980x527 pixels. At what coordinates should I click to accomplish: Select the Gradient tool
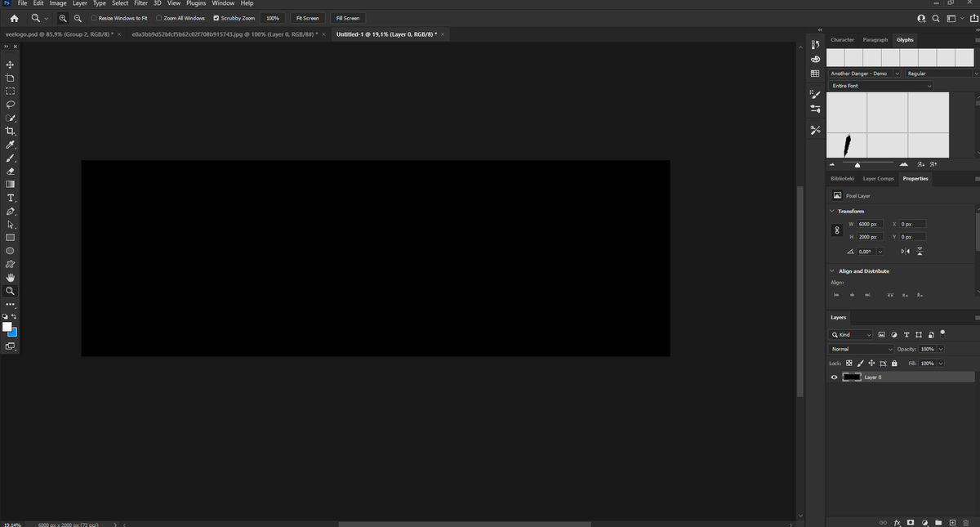tap(10, 184)
